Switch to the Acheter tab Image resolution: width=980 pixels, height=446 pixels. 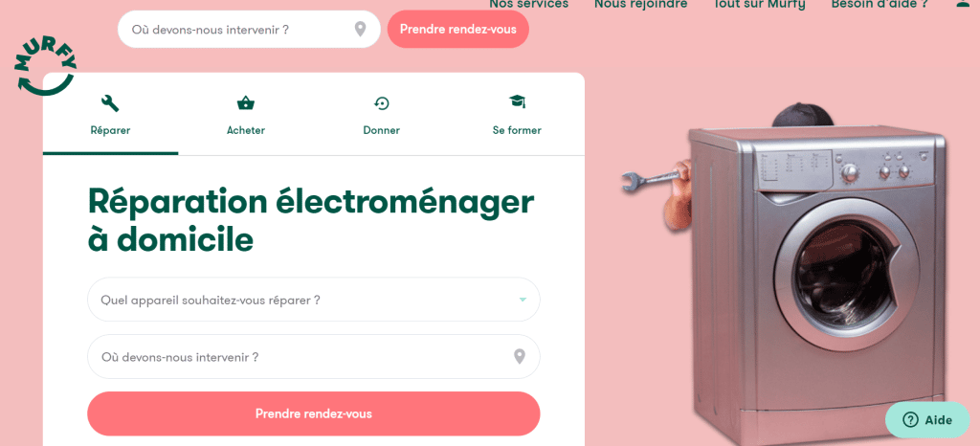tap(246, 114)
